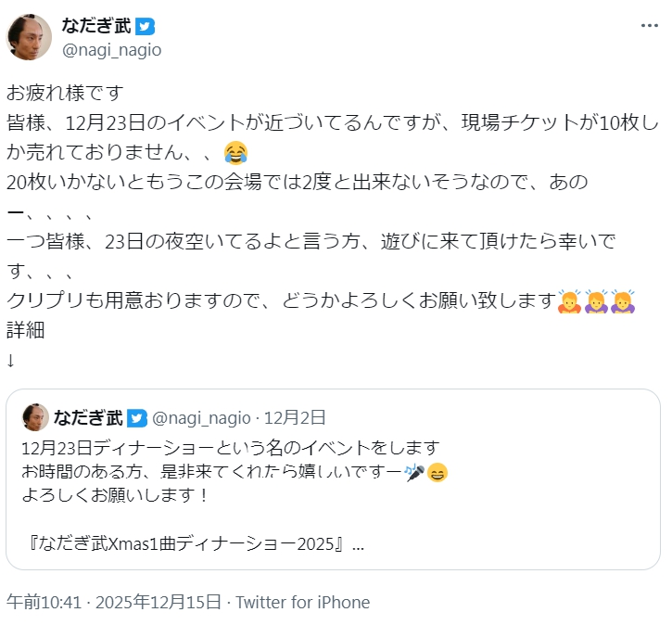Viewport: 672px width, 625px height.
Task: Click the Twitter for iPhone source link
Action: tap(302, 602)
